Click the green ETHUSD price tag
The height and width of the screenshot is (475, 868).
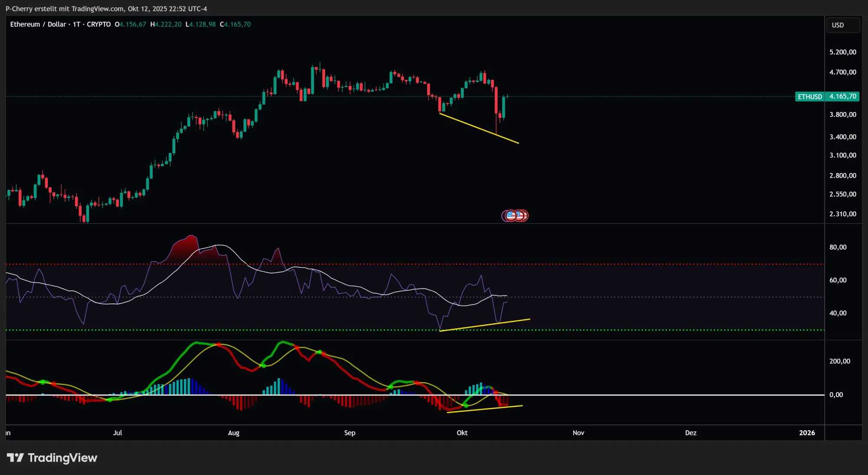[809, 96]
